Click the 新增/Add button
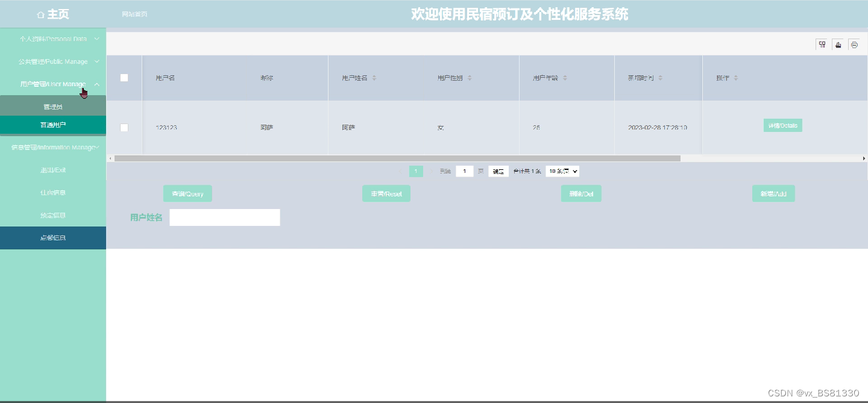This screenshot has height=403, width=868. 773,193
